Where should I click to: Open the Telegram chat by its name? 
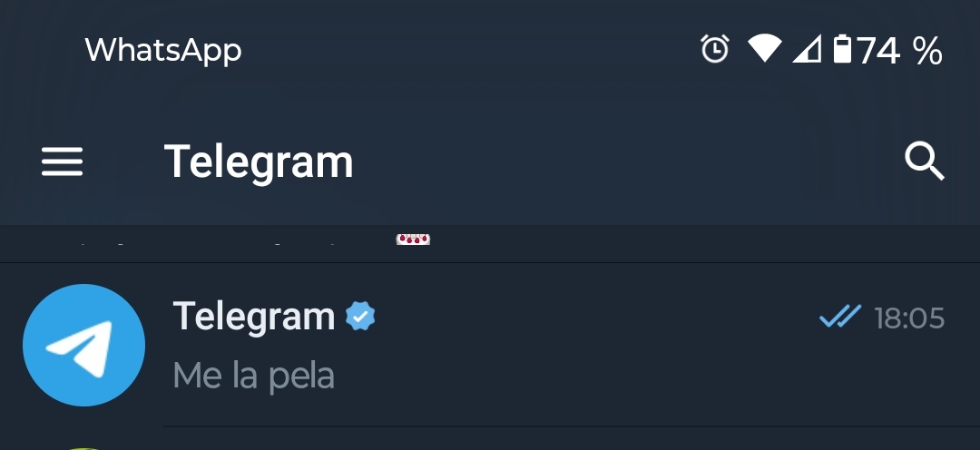254,317
